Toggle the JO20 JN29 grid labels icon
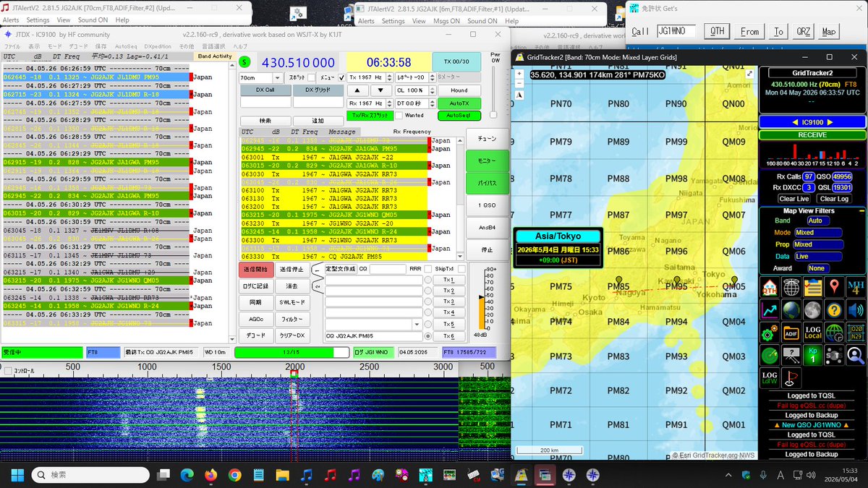868x488 pixels. click(855, 333)
